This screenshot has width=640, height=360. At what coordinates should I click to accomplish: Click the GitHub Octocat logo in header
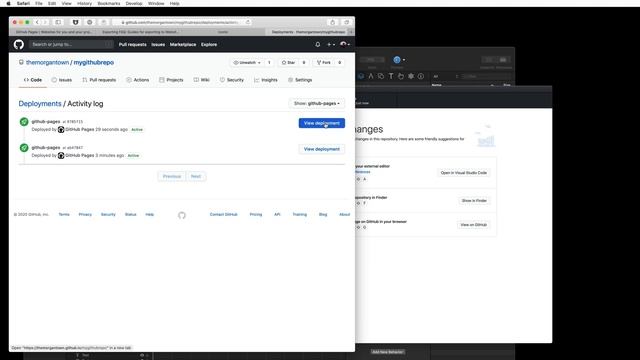coord(19,44)
